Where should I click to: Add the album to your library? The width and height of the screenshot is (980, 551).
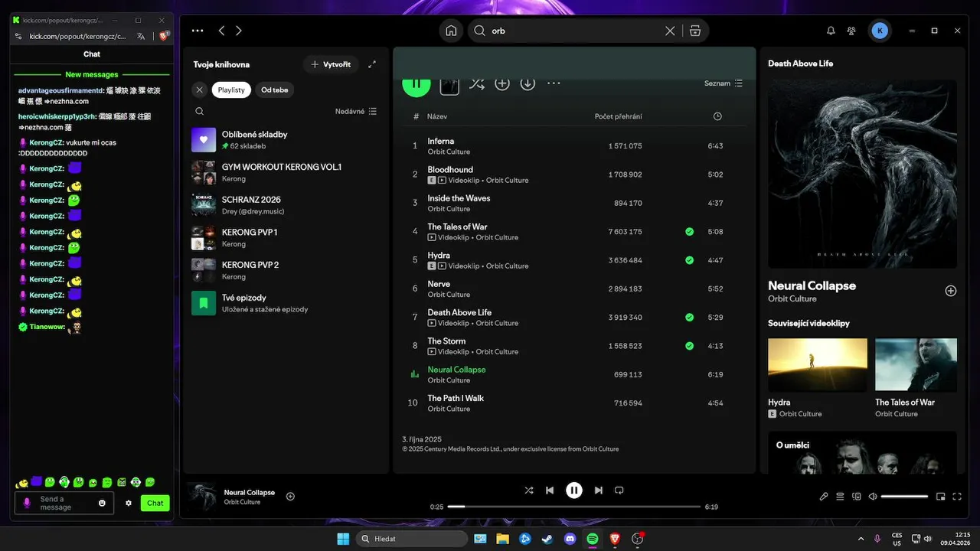point(502,83)
